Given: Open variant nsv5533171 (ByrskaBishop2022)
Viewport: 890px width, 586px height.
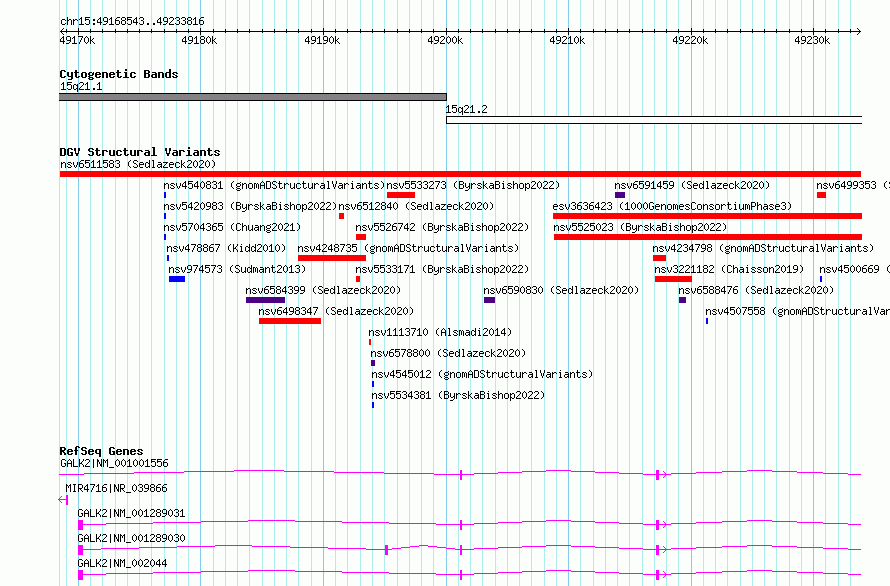Looking at the screenshot, I should 442,269.
